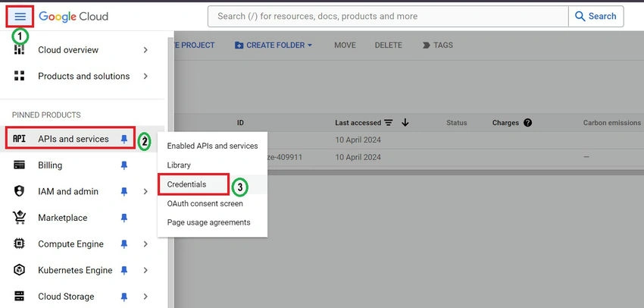Click the TAGS button
This screenshot has height=308, width=644.
438,46
